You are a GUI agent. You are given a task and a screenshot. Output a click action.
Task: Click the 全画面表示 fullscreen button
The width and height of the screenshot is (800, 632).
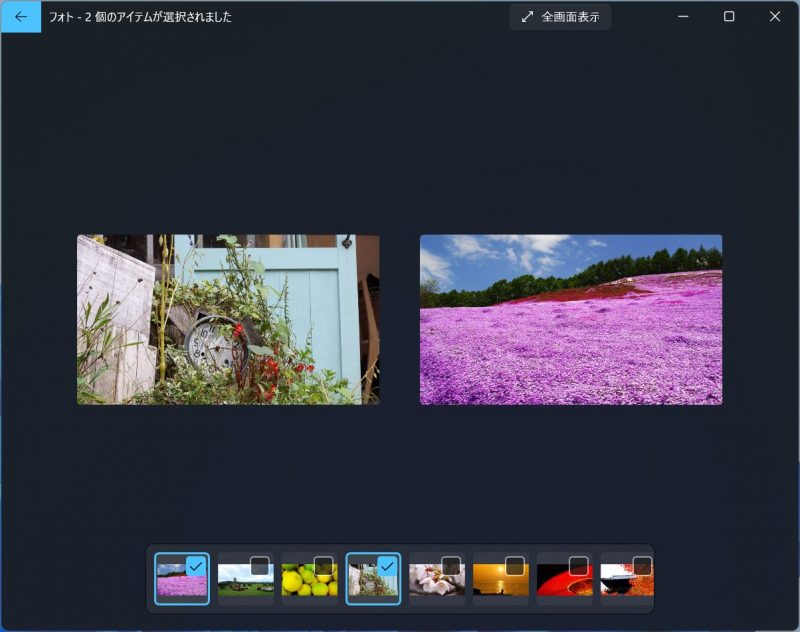tap(560, 17)
